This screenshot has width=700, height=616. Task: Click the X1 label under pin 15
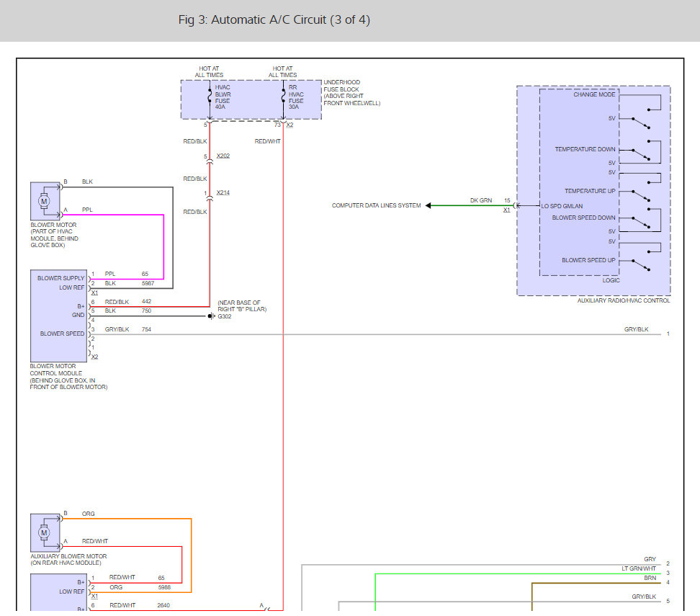(x=507, y=210)
